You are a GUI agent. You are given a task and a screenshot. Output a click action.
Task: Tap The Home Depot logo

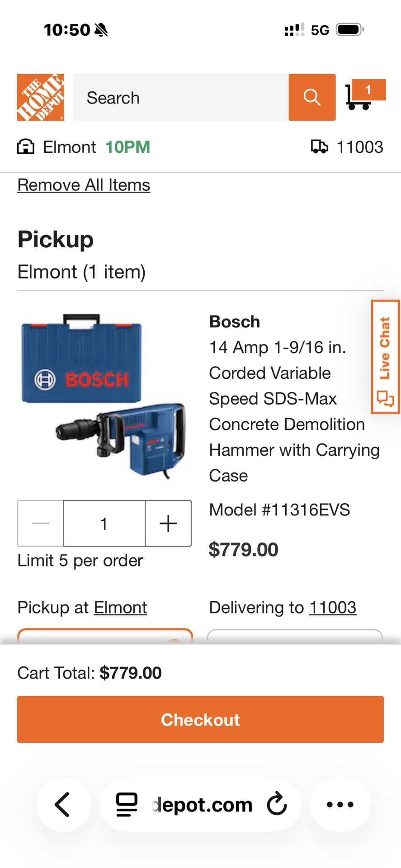pos(41,97)
